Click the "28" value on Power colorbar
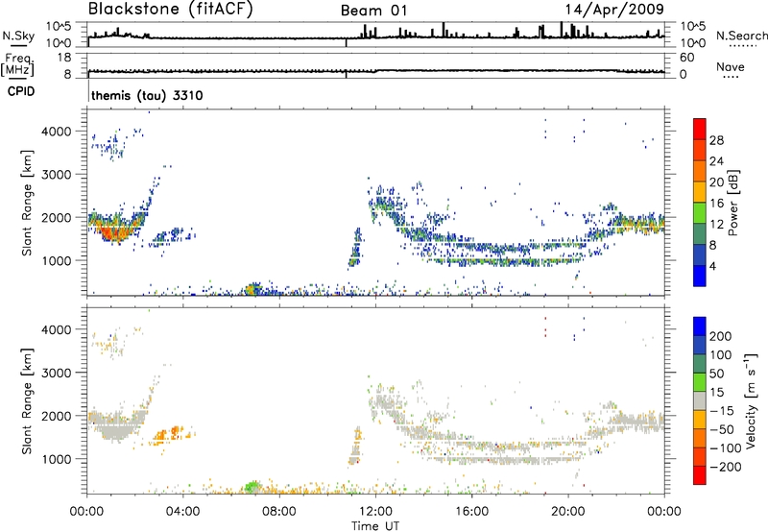 point(716,140)
